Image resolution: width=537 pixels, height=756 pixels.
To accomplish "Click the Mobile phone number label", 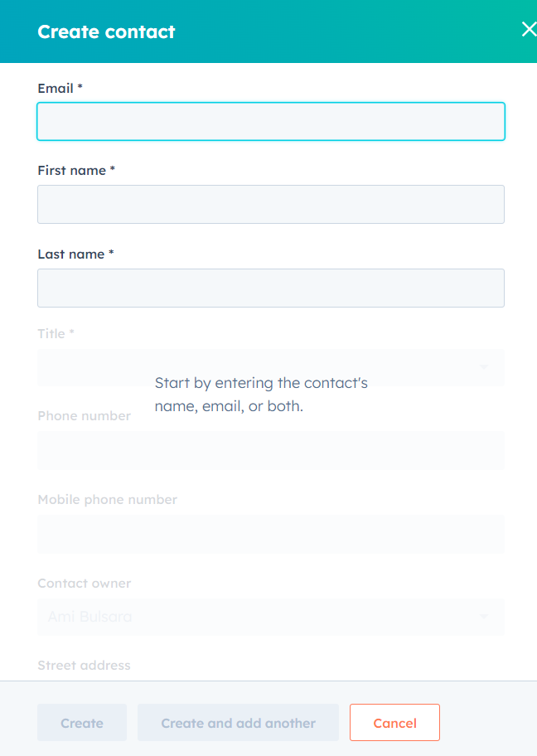I will click(x=107, y=499).
